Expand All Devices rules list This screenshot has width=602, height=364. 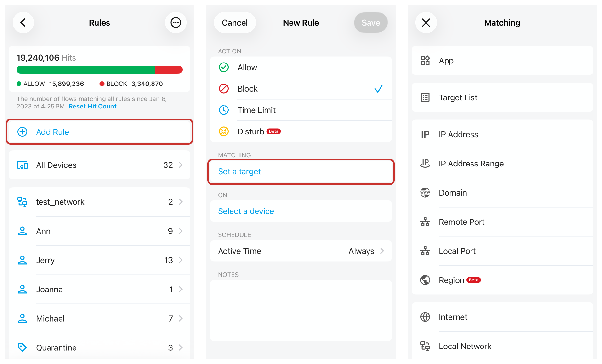(x=99, y=165)
